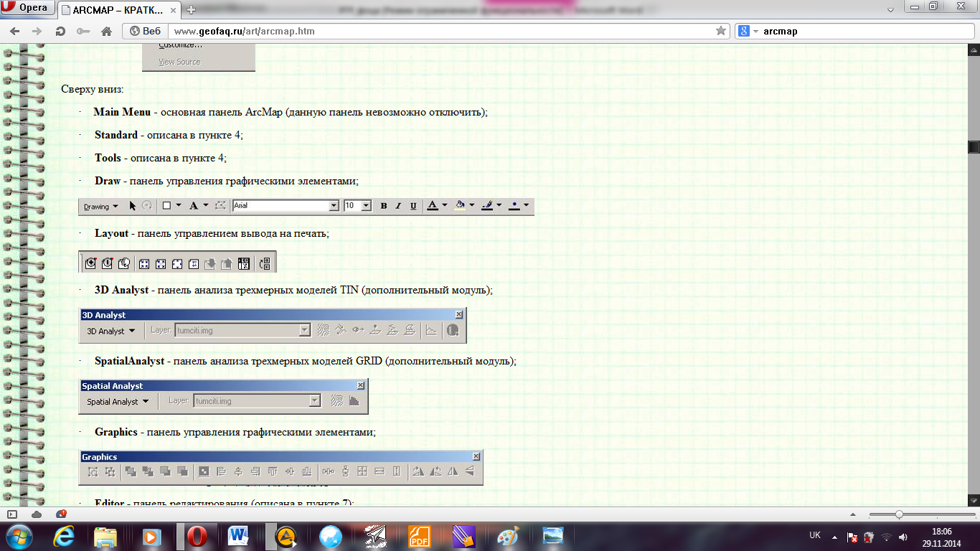Click the contour icon in 3D Analyst toolbar

[x=324, y=331]
